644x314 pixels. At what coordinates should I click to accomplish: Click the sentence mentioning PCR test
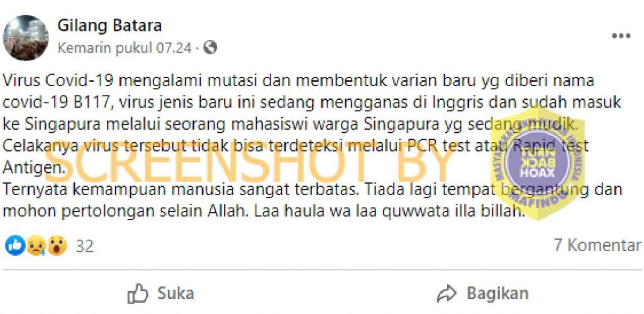(x=296, y=153)
